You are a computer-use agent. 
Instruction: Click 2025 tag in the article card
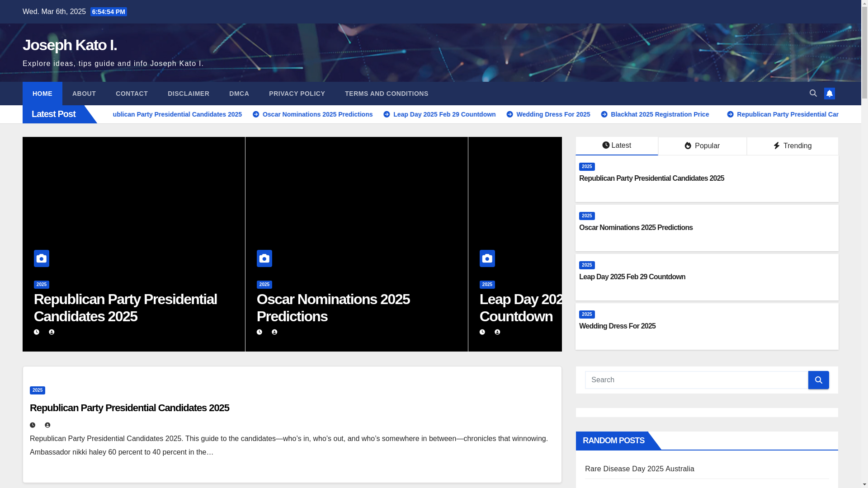(x=38, y=390)
